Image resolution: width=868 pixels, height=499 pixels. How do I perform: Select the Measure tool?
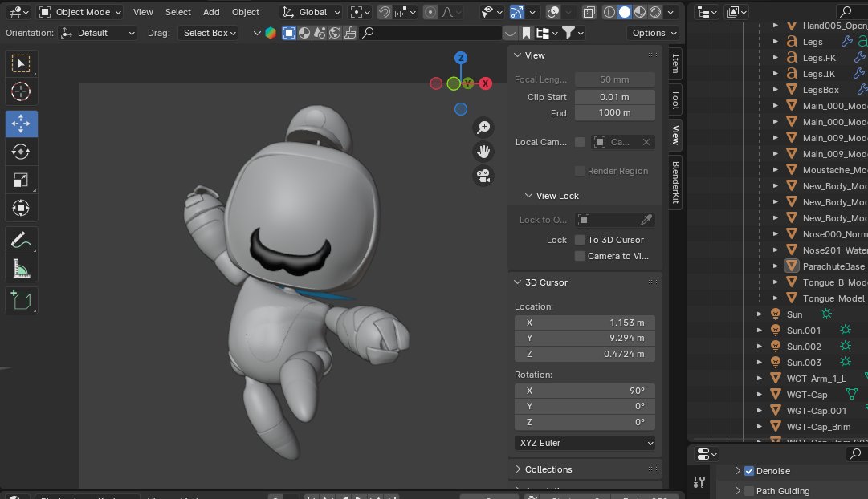pos(21,268)
